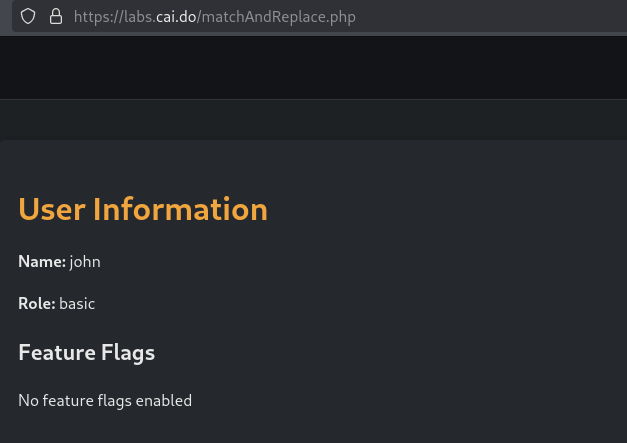Select the bold "Name:" label
This screenshot has height=443, width=627.
point(42,262)
